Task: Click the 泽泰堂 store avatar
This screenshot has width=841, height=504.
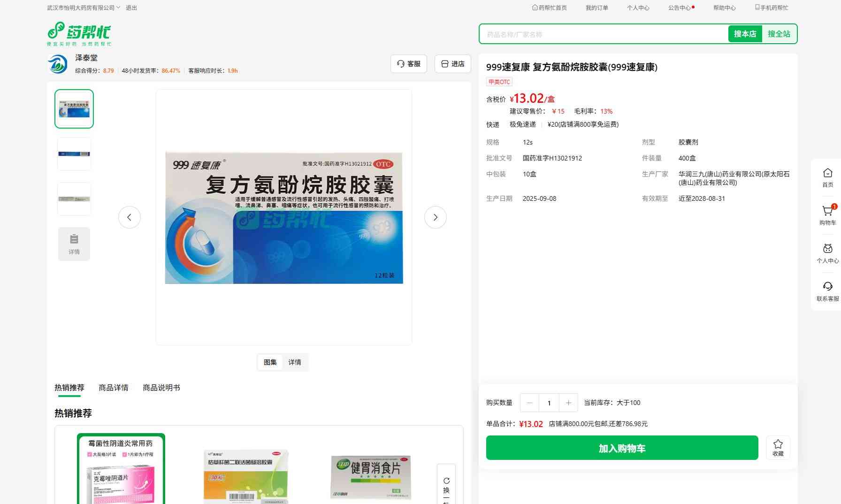Action: coord(58,64)
